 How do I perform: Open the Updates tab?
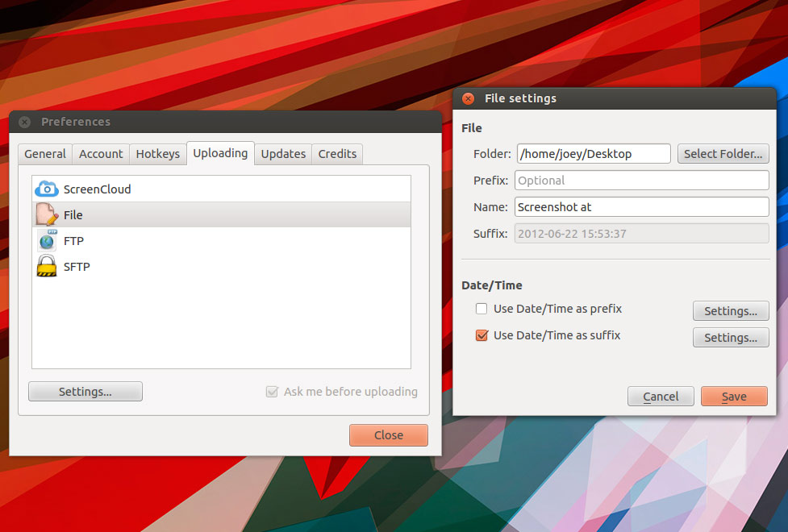click(x=283, y=154)
